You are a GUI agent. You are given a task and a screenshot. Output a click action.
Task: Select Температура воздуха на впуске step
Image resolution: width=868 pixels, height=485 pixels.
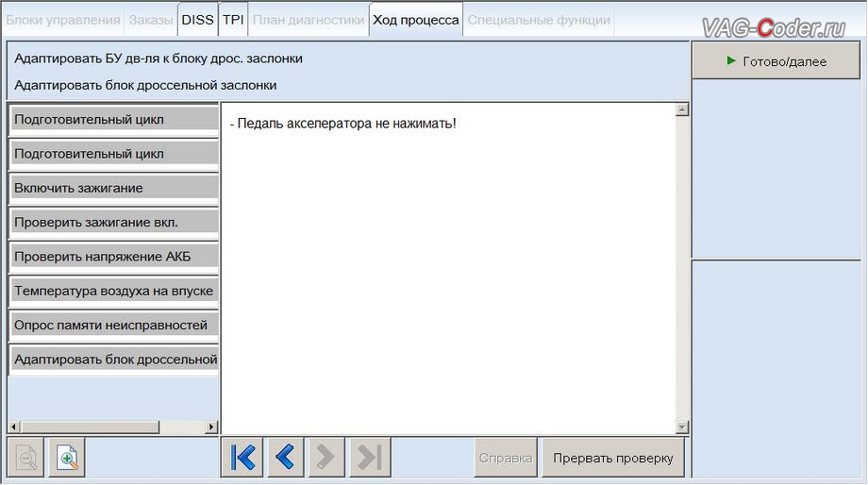click(x=114, y=292)
